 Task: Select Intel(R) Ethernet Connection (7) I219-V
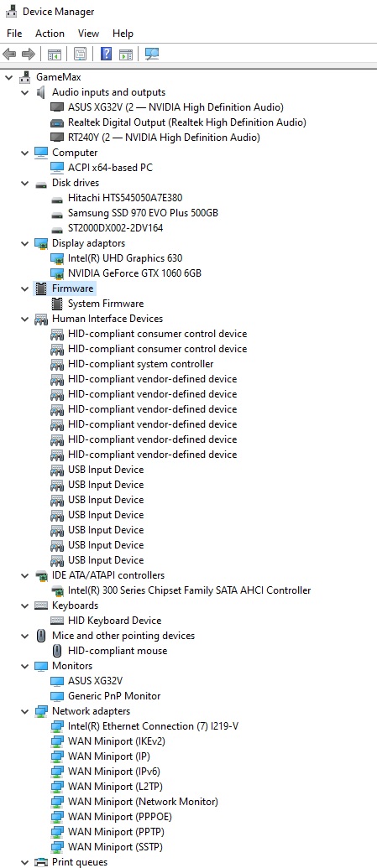153,726
